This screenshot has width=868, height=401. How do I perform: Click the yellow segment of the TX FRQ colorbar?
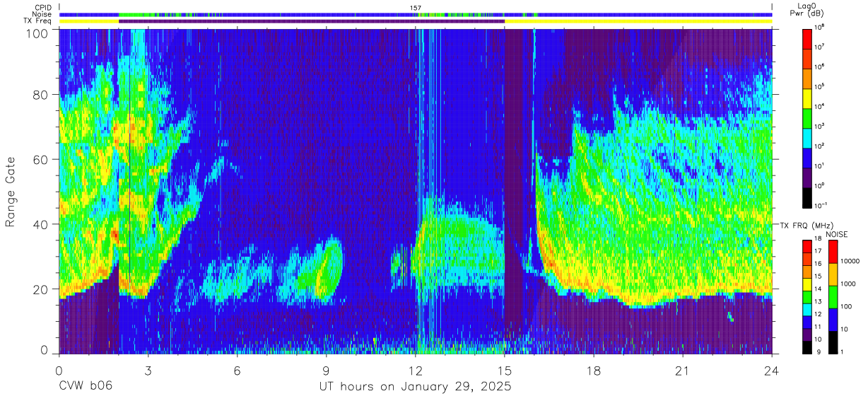pyautogui.click(x=807, y=284)
